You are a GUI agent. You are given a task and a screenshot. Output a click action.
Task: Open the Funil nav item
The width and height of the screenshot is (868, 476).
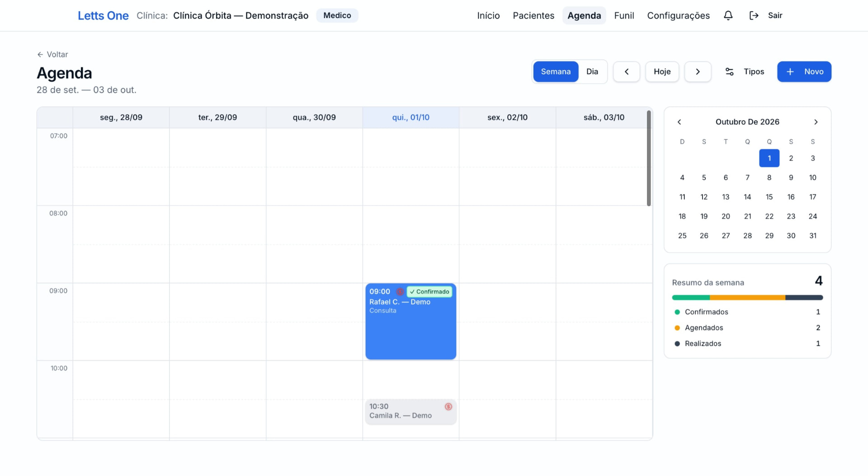click(624, 15)
